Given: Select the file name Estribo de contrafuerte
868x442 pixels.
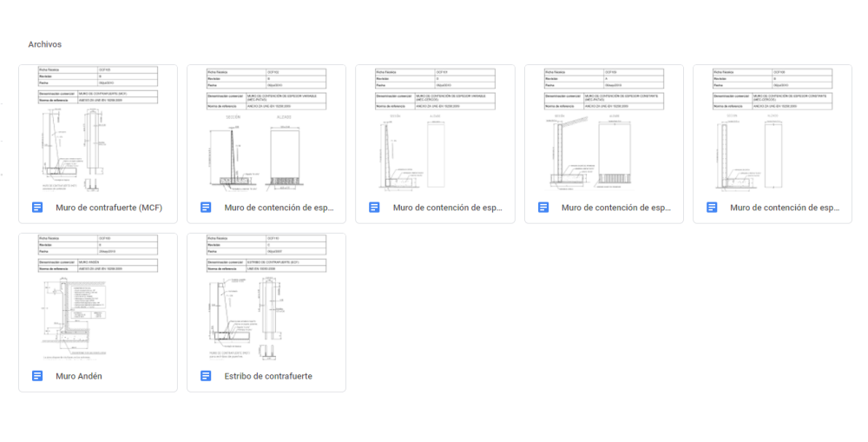Looking at the screenshot, I should click(x=268, y=376).
